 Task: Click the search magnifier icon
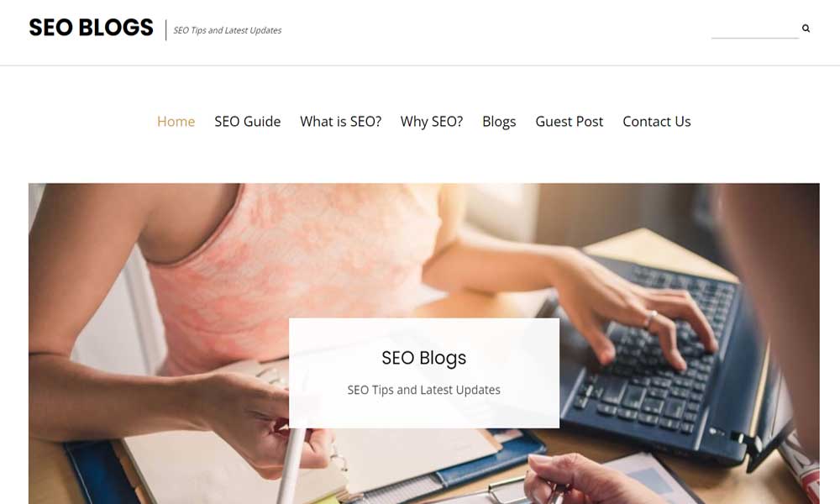point(806,29)
